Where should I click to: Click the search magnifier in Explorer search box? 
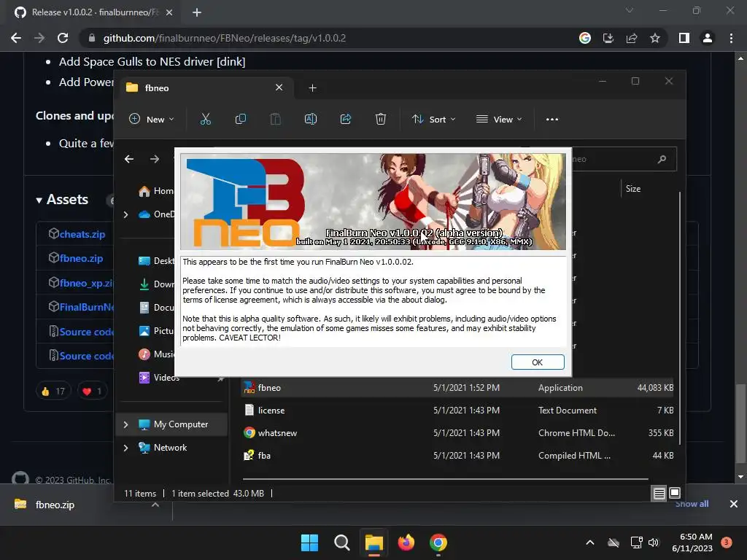click(x=662, y=159)
